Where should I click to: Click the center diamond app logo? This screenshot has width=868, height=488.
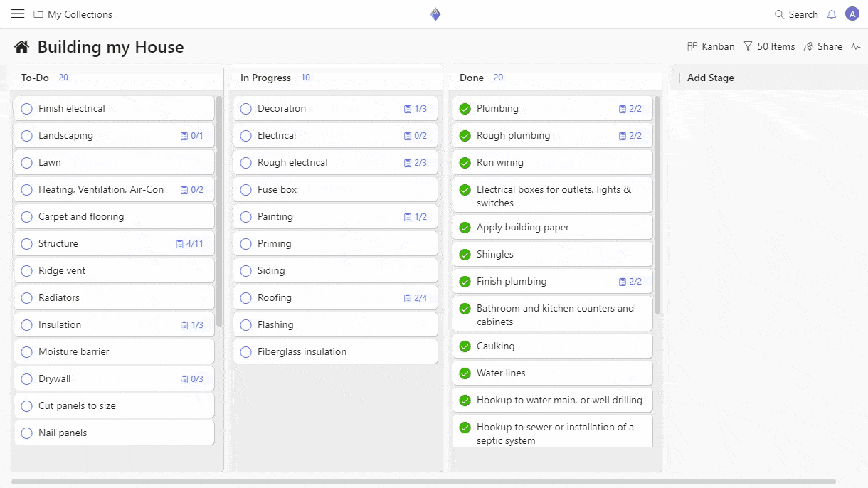click(x=435, y=14)
